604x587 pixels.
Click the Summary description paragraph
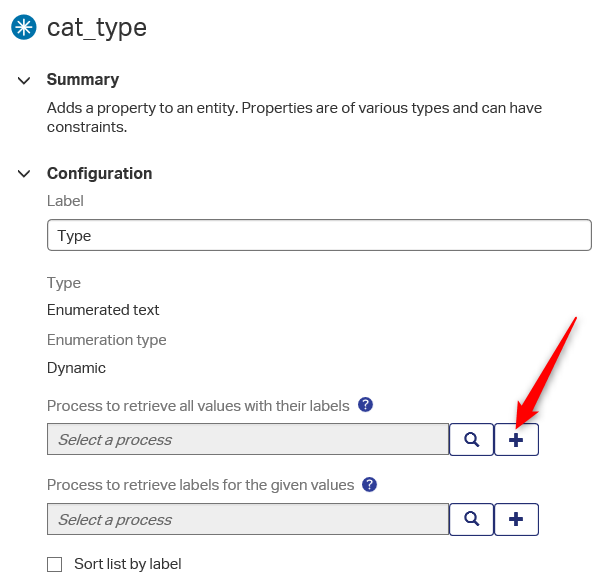[294, 117]
